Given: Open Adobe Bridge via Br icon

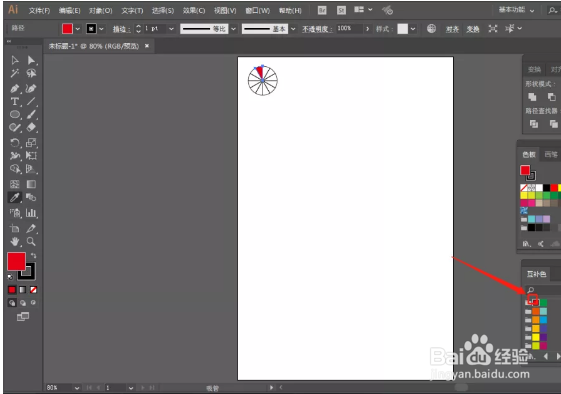Looking at the screenshot, I should [x=322, y=10].
